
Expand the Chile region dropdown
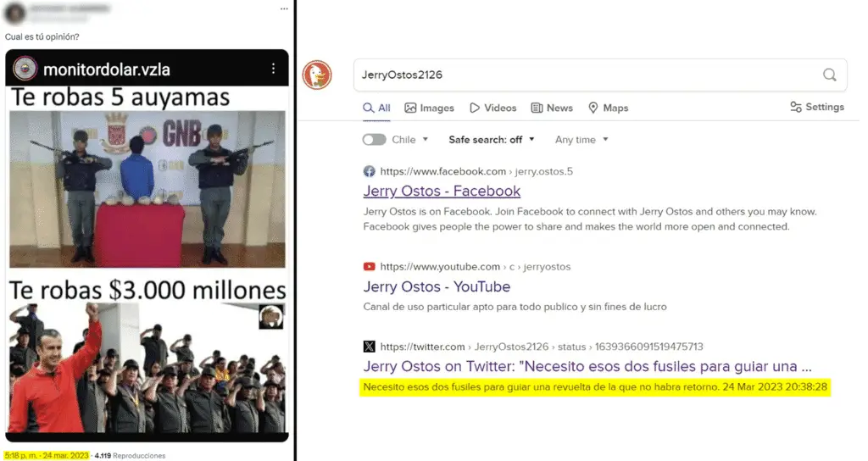pyautogui.click(x=410, y=140)
